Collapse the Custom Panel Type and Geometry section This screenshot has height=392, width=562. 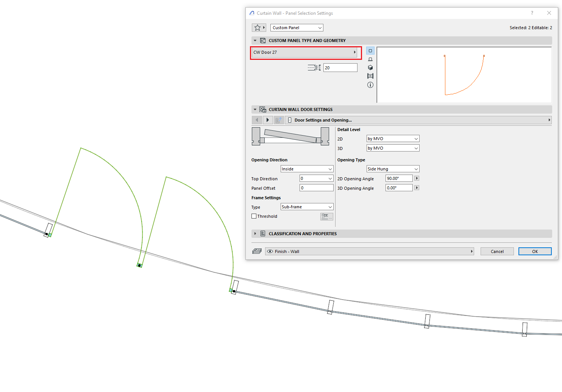[255, 41]
